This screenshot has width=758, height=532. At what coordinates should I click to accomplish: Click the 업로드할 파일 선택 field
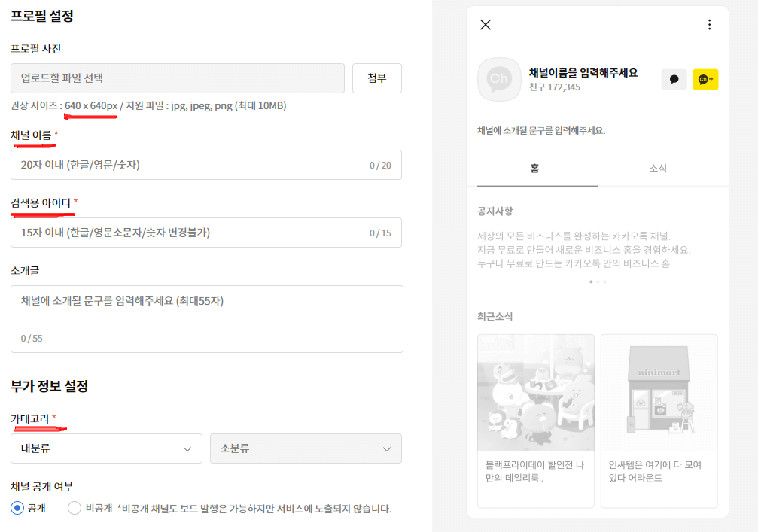(177, 78)
